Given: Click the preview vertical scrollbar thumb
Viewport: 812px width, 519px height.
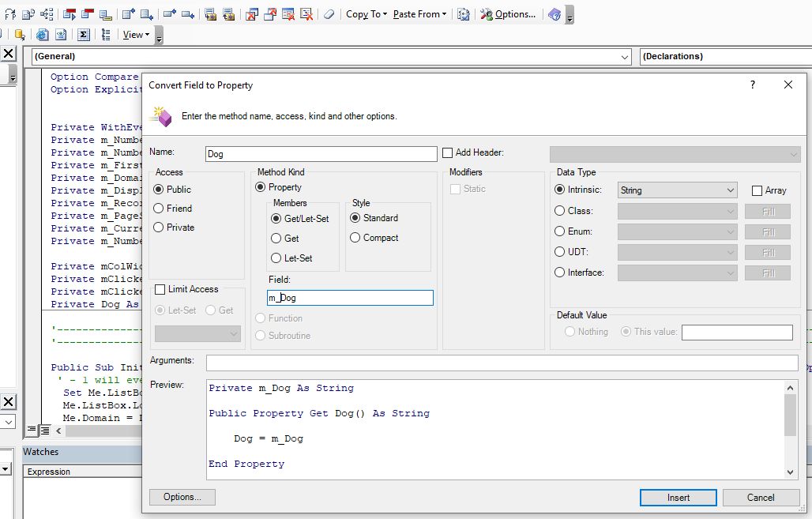Looking at the screenshot, I should tap(790, 415).
